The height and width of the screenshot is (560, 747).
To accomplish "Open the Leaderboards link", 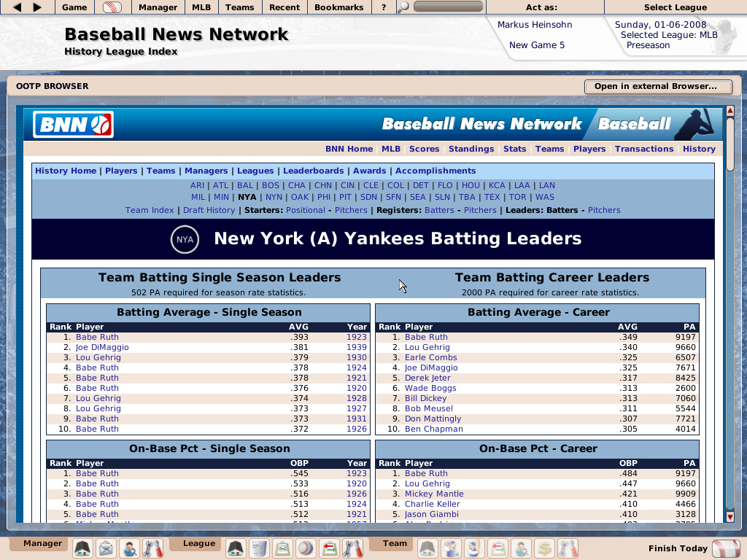I will pyautogui.click(x=314, y=171).
